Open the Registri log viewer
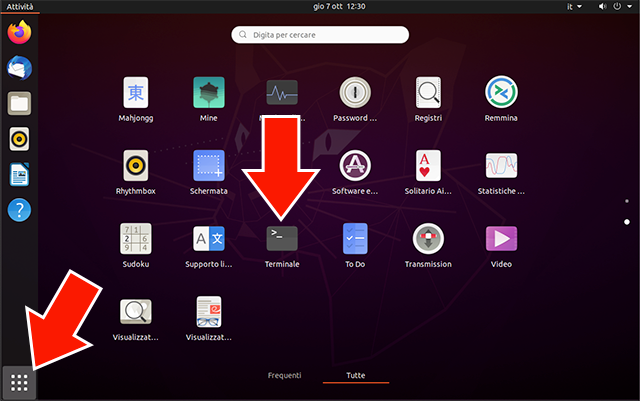 pyautogui.click(x=428, y=94)
